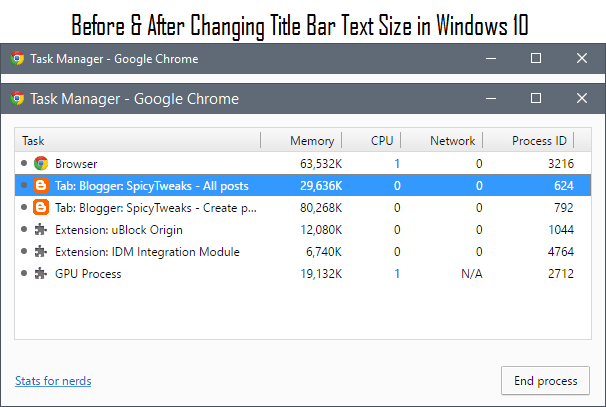Viewport: 606px width, 407px height.
Task: Click Blogger icon in the All posts row
Action: tap(41, 186)
